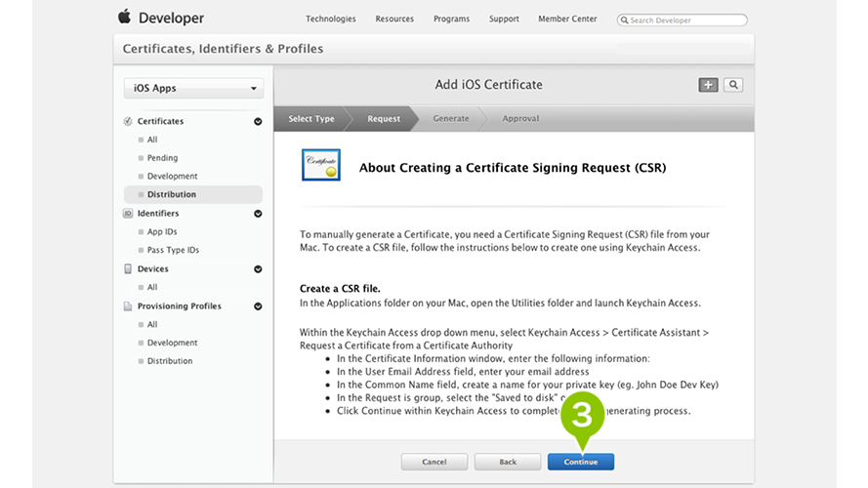Click the Developer title text
This screenshot has width=868, height=488.
click(171, 19)
